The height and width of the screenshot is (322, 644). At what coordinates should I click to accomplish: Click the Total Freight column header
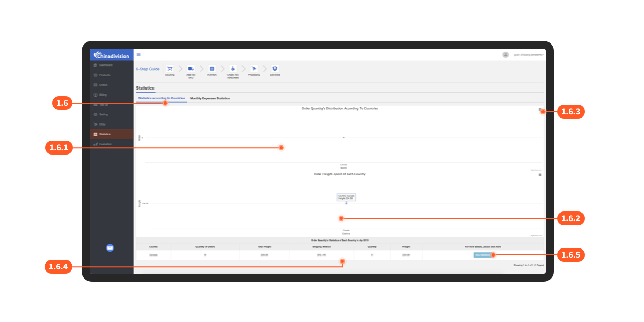click(265, 247)
